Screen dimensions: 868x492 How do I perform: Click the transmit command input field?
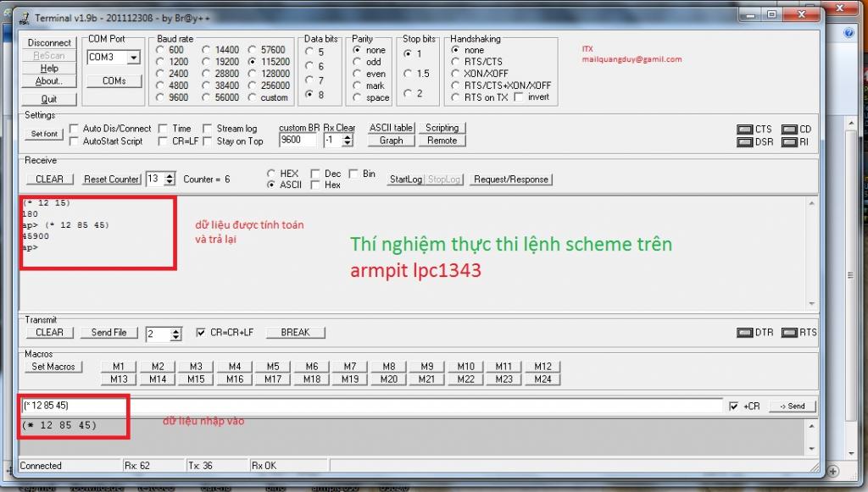click(x=372, y=406)
